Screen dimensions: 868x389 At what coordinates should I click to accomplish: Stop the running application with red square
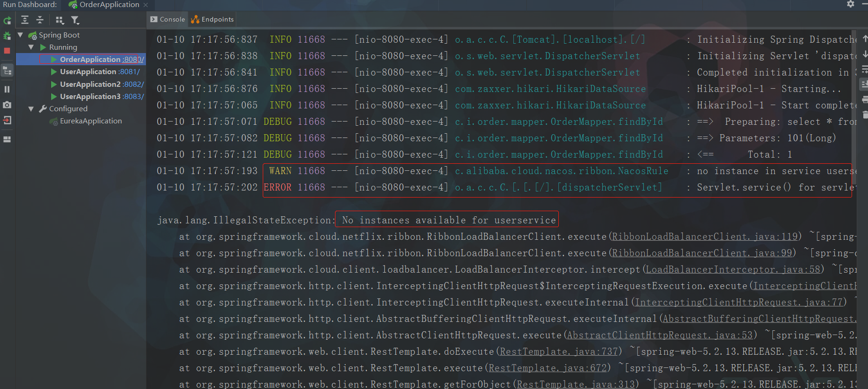point(7,51)
